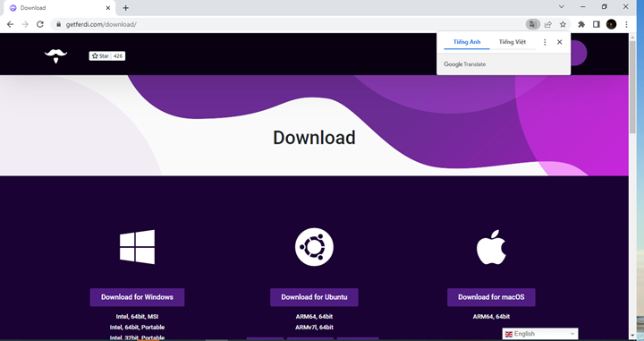Focus the getferdi.com/download address bar
This screenshot has height=341, width=644.
pyautogui.click(x=287, y=24)
